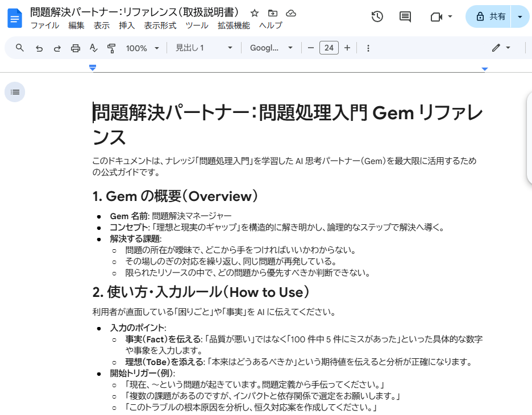Image resolution: width=532 pixels, height=415 pixels.
Task: Open the 見出し1 paragraph style dropdown
Action: click(x=203, y=48)
